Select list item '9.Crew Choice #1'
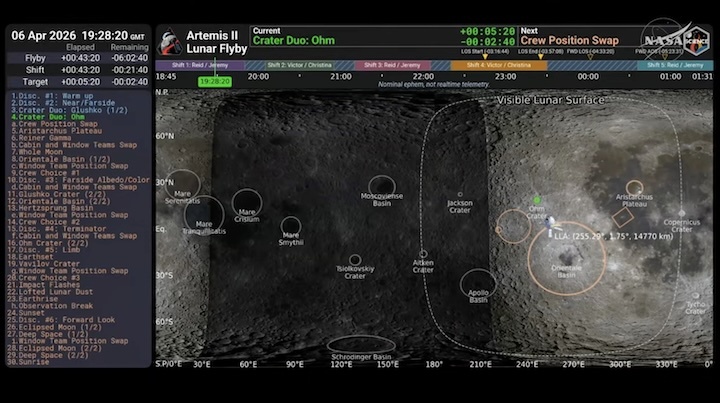 click(45, 173)
